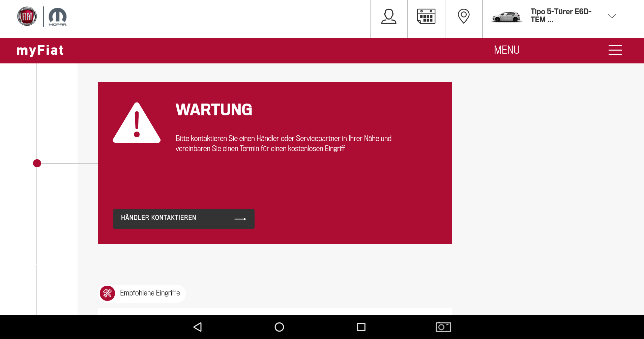
Task: Open the dealer location pin icon
Action: tap(464, 16)
